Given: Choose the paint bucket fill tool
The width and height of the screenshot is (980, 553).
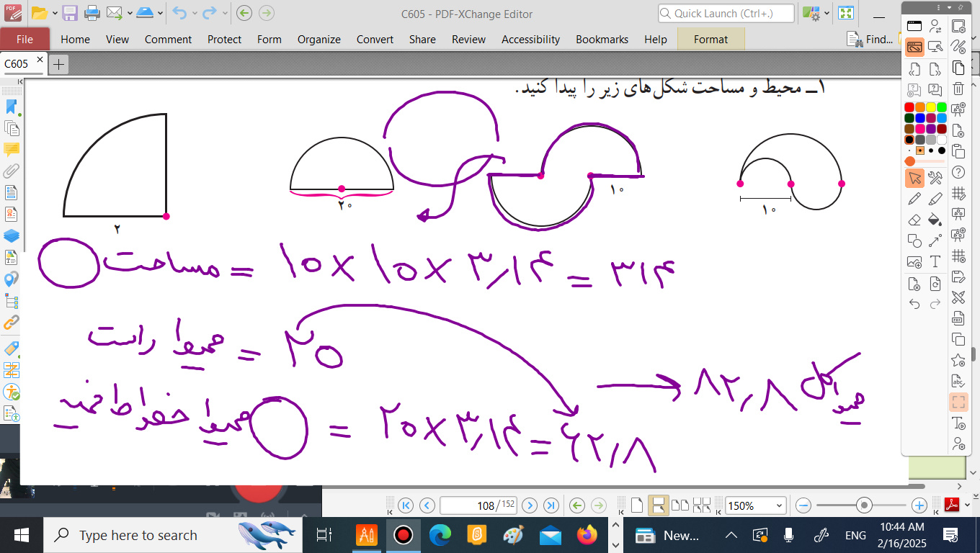Looking at the screenshot, I should coord(935,220).
